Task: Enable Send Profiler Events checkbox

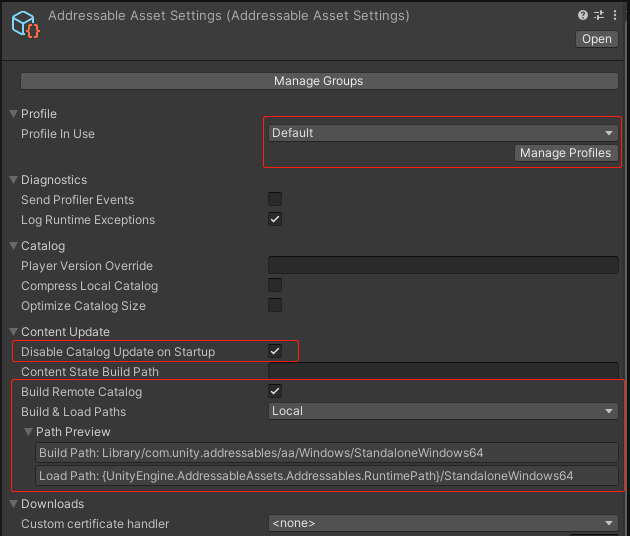Action: 275,199
